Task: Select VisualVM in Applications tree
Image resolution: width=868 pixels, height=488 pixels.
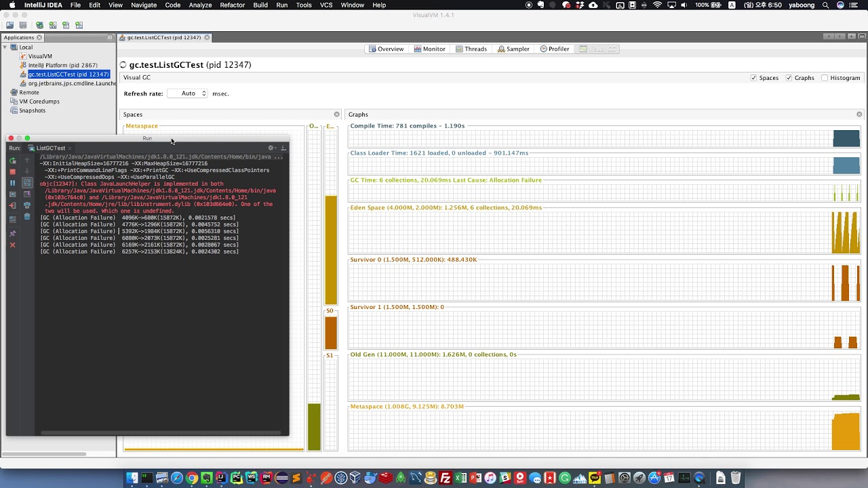Action: [40, 56]
